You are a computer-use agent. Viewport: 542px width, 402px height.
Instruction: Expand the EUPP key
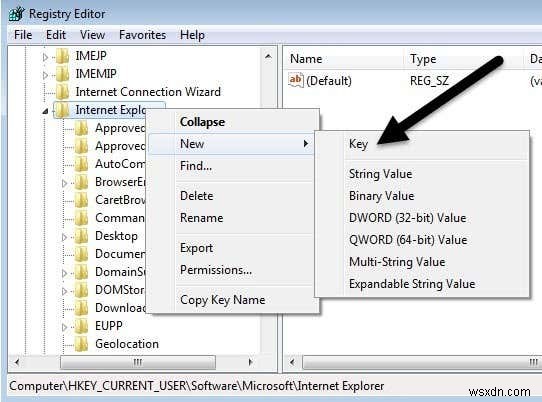pyautogui.click(x=64, y=327)
